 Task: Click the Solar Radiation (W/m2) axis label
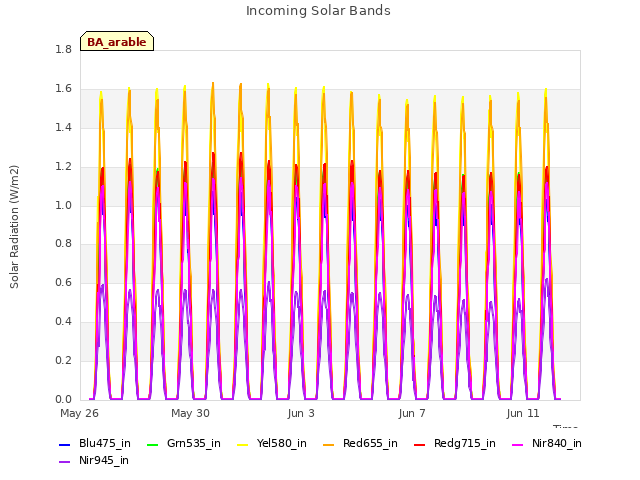tap(14, 227)
